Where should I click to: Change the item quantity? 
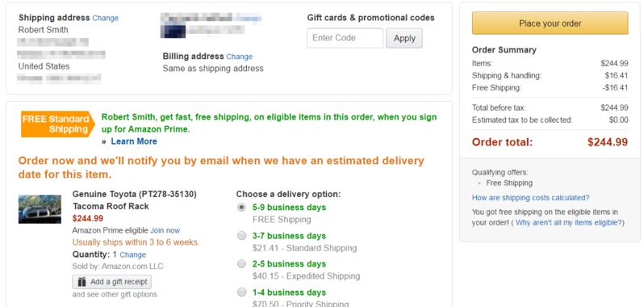pyautogui.click(x=132, y=254)
